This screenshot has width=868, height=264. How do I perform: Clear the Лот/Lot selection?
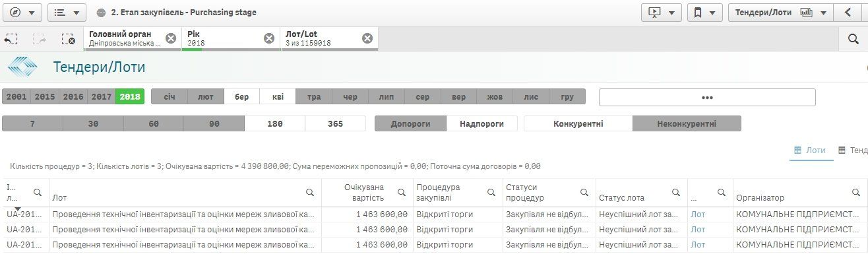(367, 38)
